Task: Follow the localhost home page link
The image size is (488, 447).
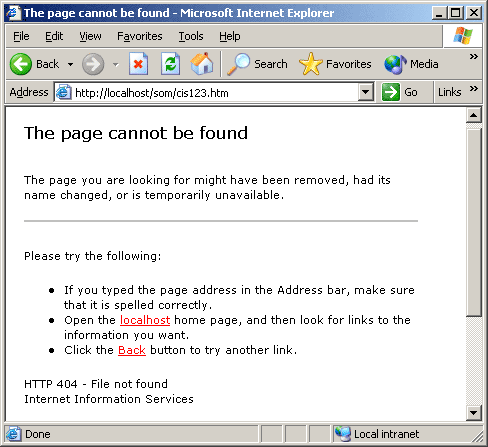Action: (x=145, y=320)
